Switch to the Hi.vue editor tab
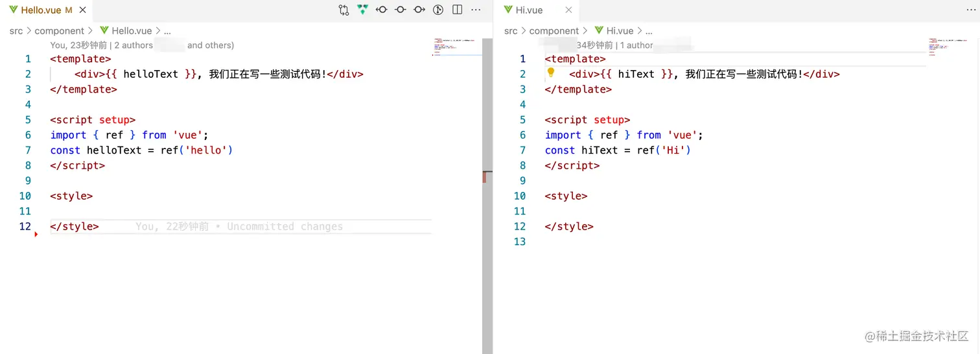 click(536, 10)
